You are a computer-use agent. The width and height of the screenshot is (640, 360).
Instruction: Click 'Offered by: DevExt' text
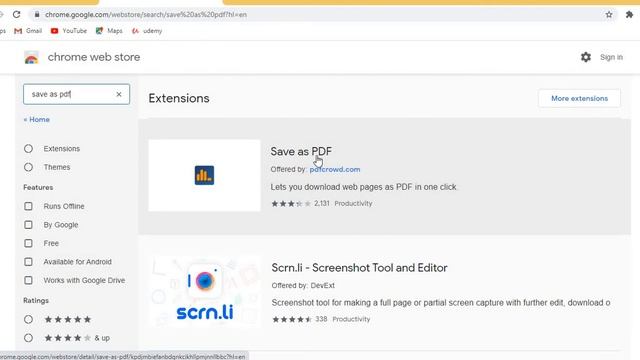click(303, 285)
